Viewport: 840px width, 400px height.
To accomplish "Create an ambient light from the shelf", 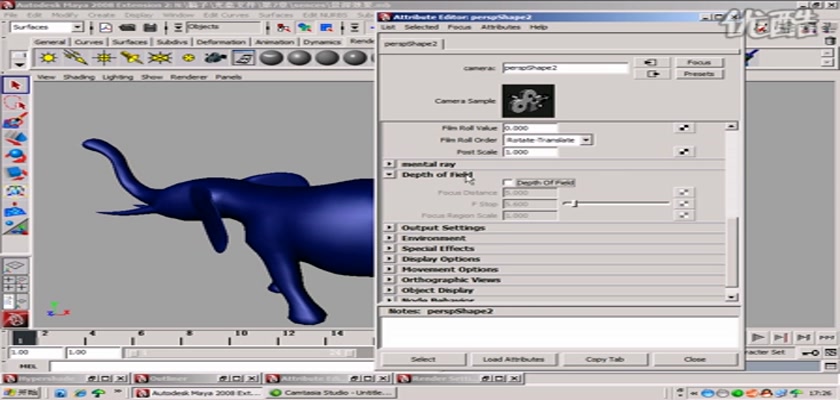I will coord(48,57).
